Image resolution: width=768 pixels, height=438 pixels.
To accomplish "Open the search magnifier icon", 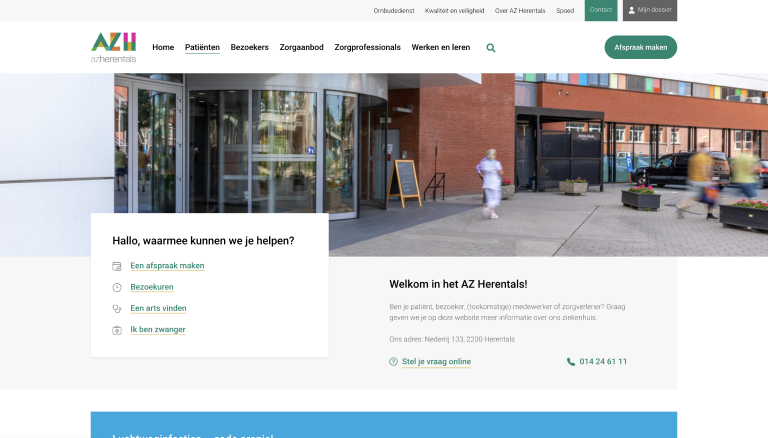I will [x=491, y=48].
